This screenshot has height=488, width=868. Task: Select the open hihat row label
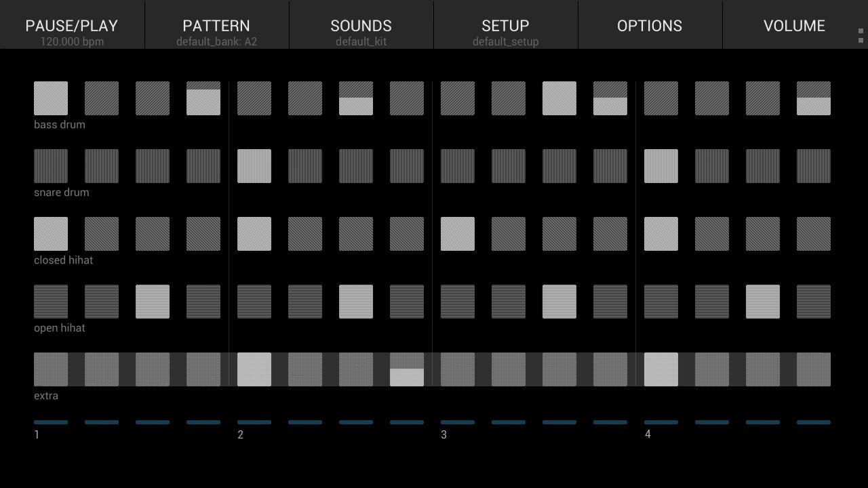click(x=60, y=328)
